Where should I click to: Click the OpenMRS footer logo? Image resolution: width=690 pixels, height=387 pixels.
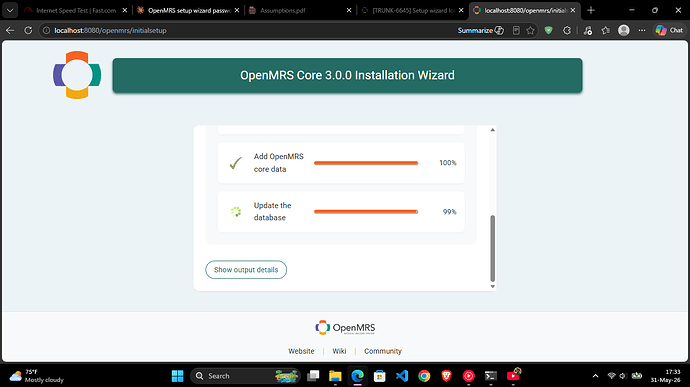click(x=345, y=328)
